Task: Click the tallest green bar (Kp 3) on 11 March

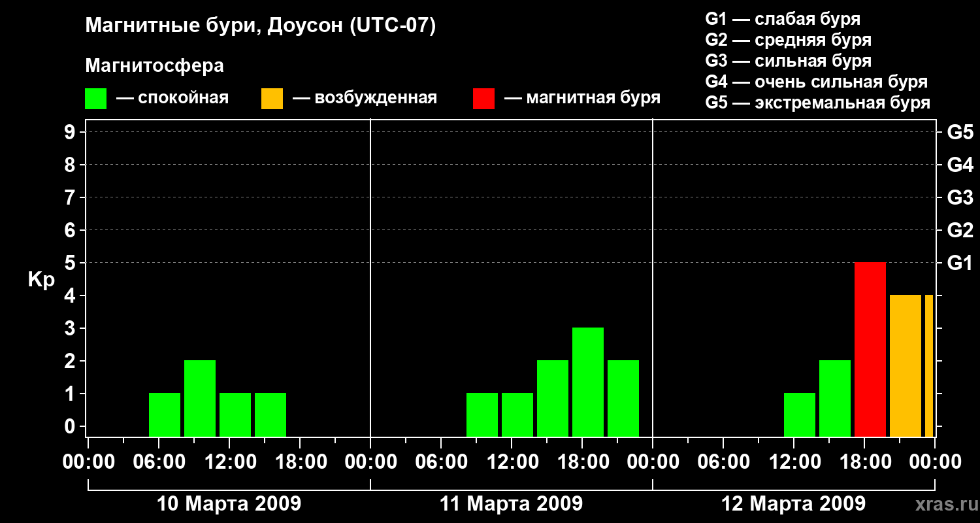Action: (588, 382)
